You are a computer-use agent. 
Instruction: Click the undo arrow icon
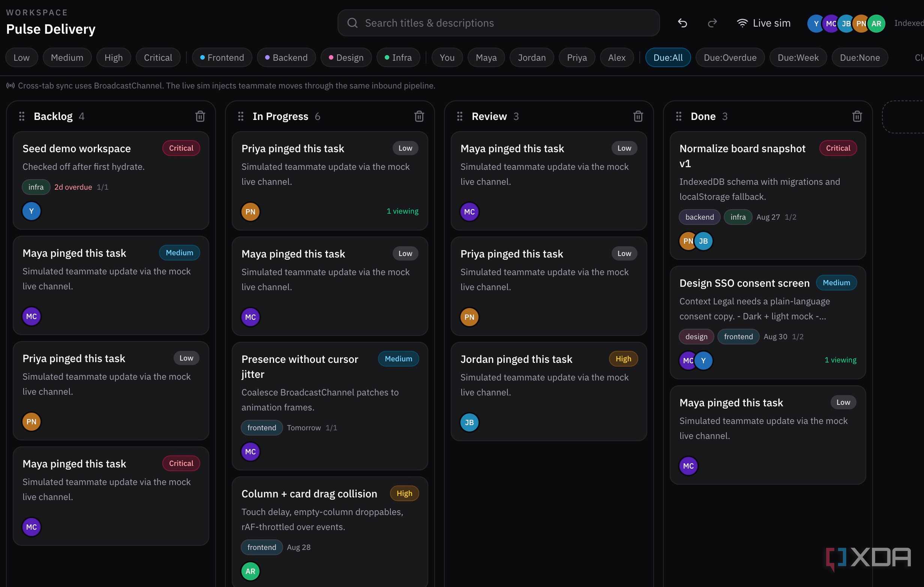(682, 23)
